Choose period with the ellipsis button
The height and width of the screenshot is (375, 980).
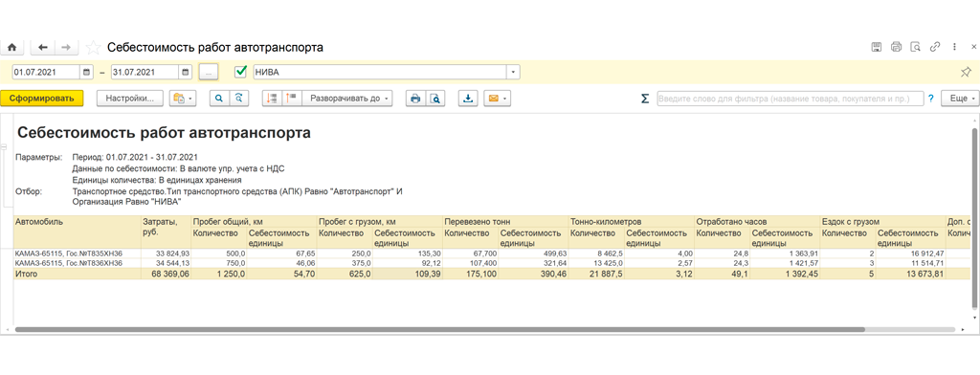[x=208, y=72]
